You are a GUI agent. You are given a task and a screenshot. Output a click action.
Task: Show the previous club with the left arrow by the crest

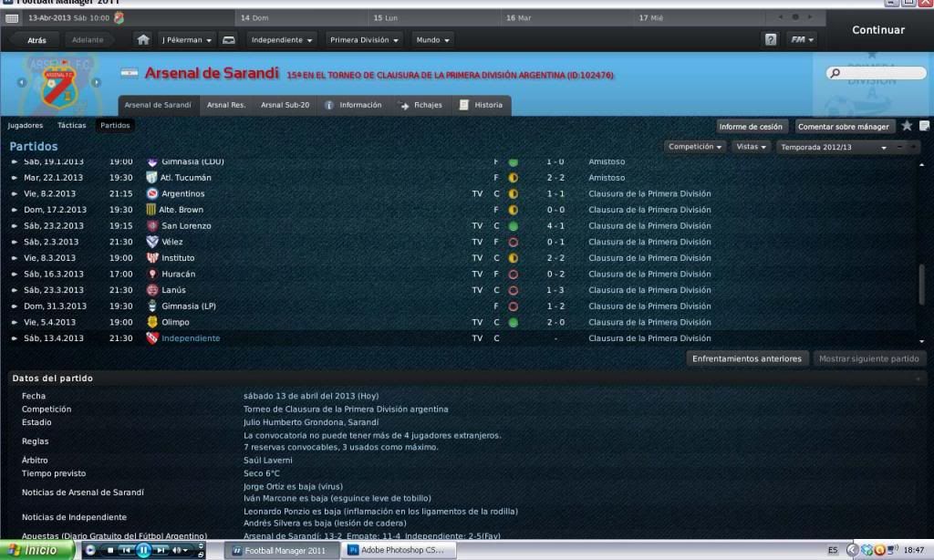(22, 82)
